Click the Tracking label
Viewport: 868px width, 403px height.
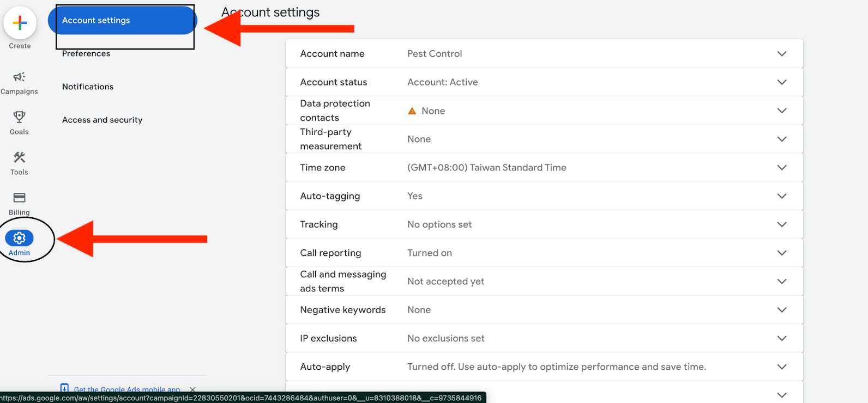[x=319, y=224]
